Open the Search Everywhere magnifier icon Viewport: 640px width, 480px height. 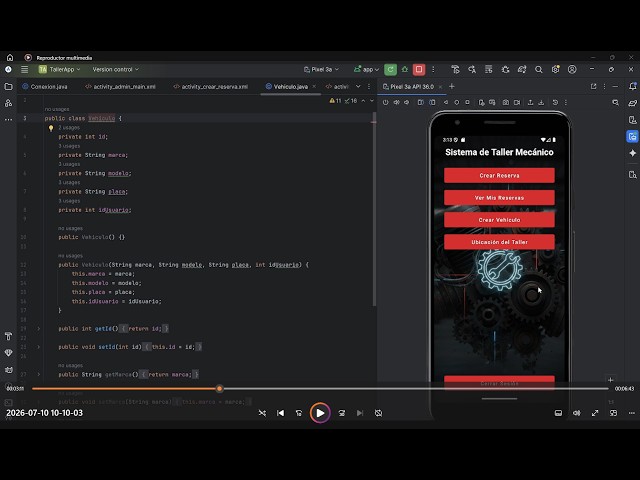tap(539, 69)
